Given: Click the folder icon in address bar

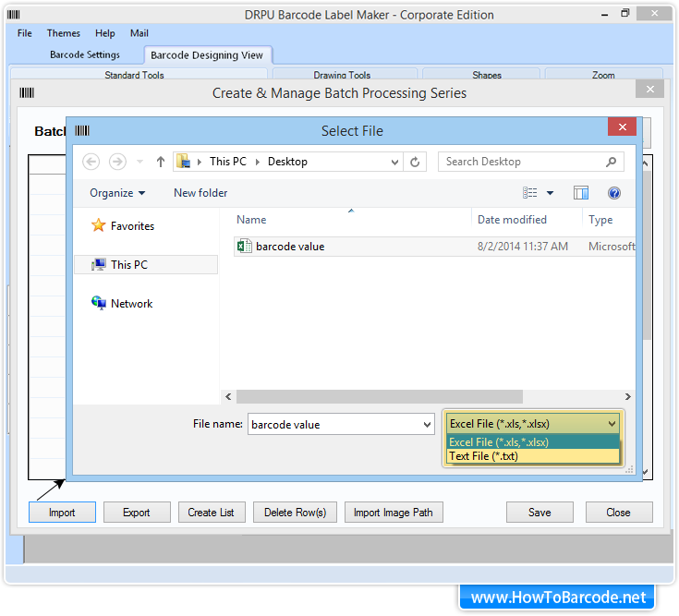Looking at the screenshot, I should coord(184,162).
